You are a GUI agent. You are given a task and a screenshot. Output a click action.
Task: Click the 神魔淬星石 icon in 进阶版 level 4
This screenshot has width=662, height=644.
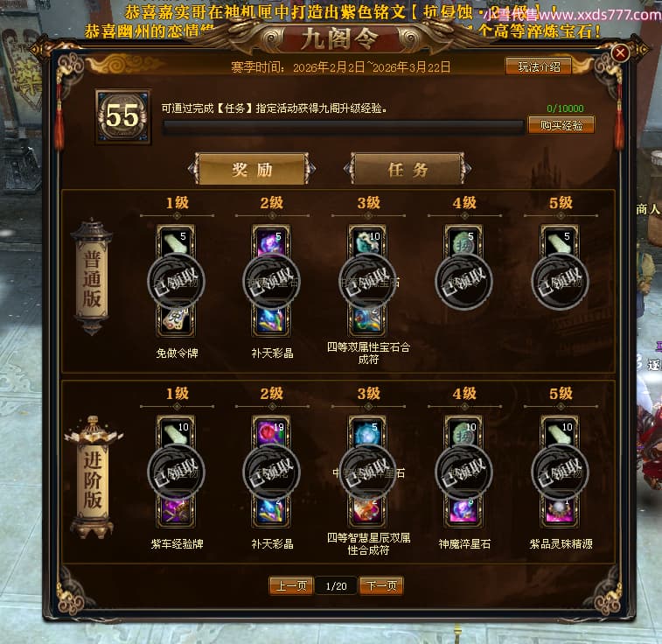tap(463, 510)
